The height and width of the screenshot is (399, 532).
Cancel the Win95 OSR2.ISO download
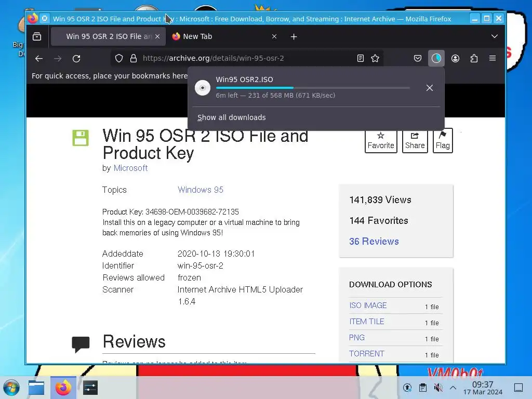[x=430, y=88]
